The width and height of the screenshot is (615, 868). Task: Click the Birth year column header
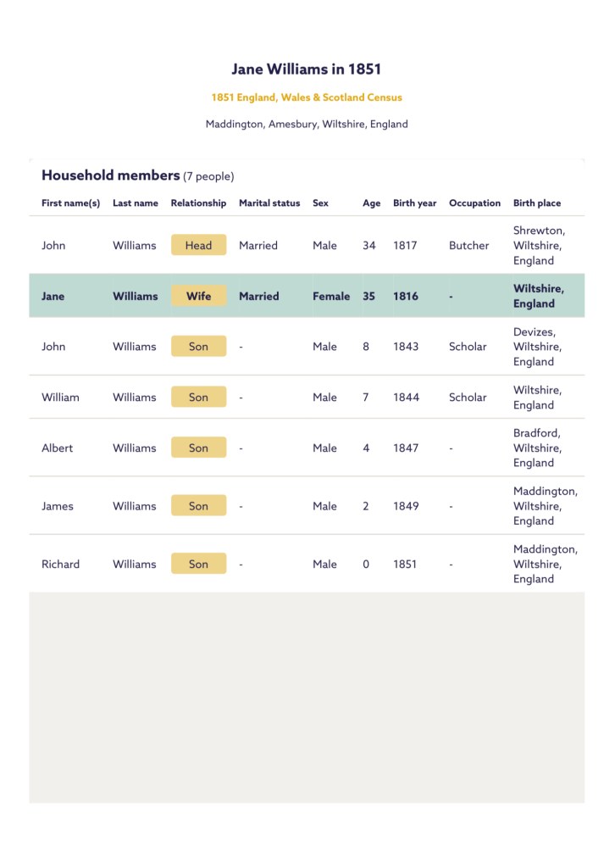click(x=415, y=203)
